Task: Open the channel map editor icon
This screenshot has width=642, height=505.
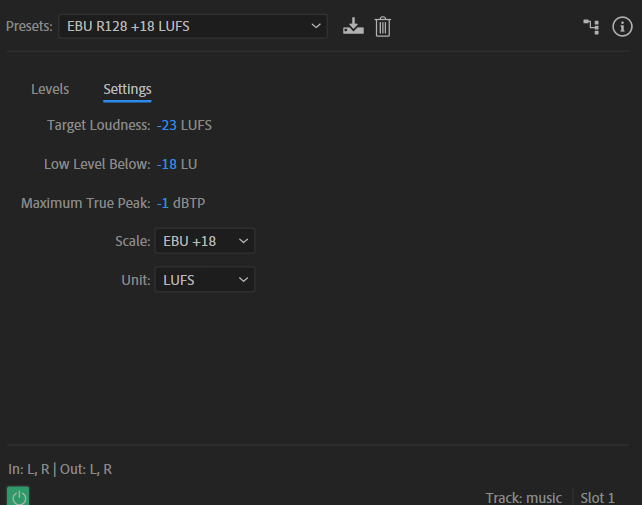Action: (x=591, y=27)
